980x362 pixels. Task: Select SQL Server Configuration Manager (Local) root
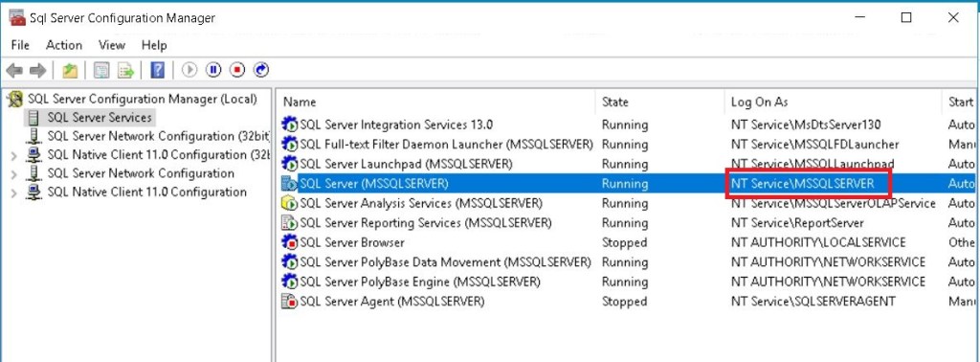point(143,99)
